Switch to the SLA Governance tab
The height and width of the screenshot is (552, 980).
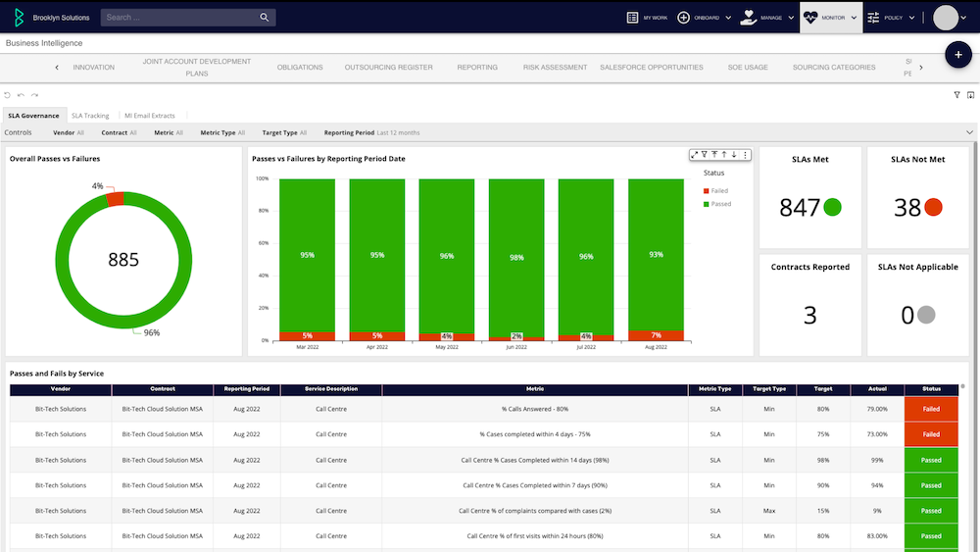point(33,116)
